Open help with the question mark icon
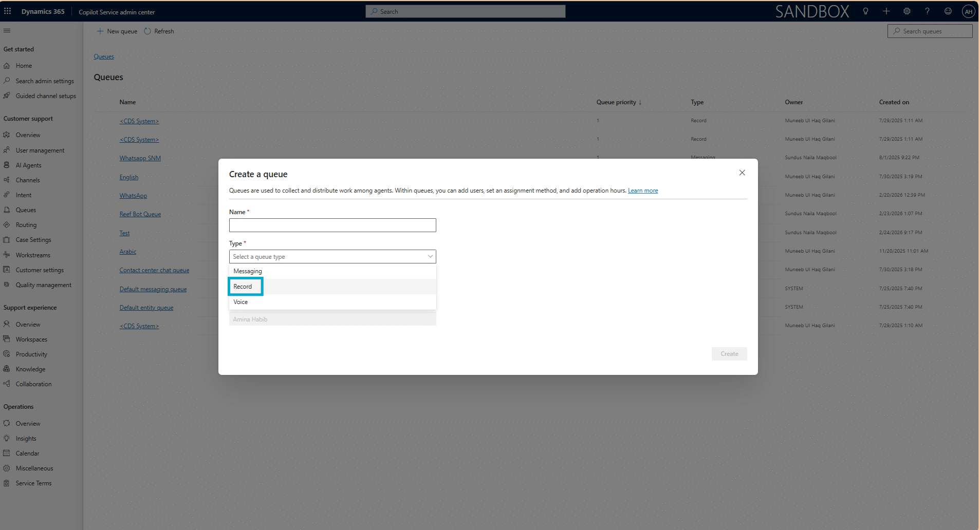 pos(928,11)
